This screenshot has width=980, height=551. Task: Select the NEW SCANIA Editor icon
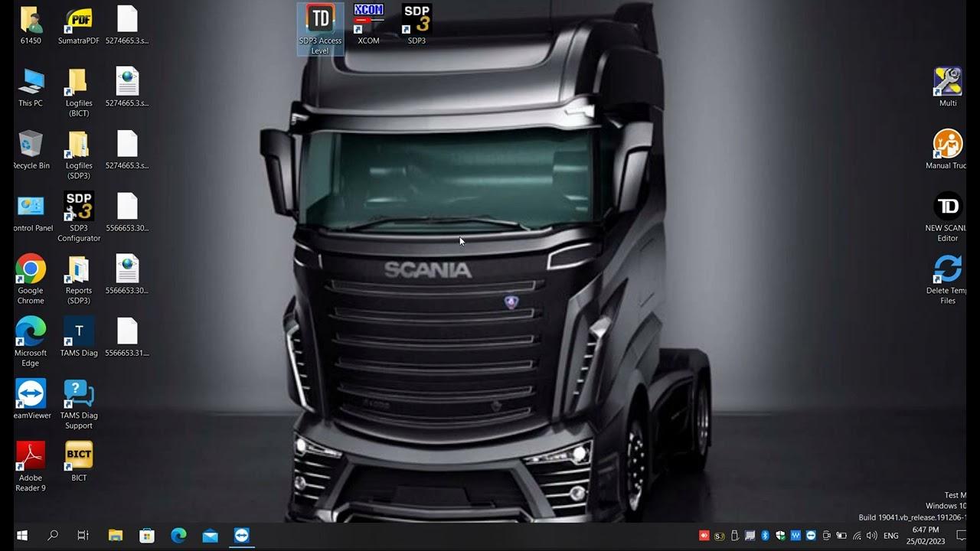[x=948, y=207]
